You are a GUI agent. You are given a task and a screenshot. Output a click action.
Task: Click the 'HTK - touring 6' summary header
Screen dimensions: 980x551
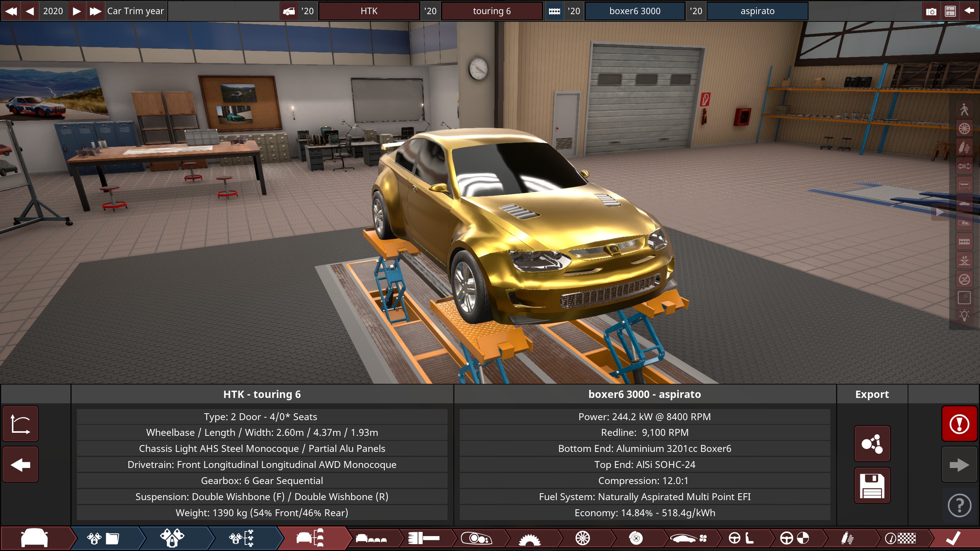(x=262, y=394)
